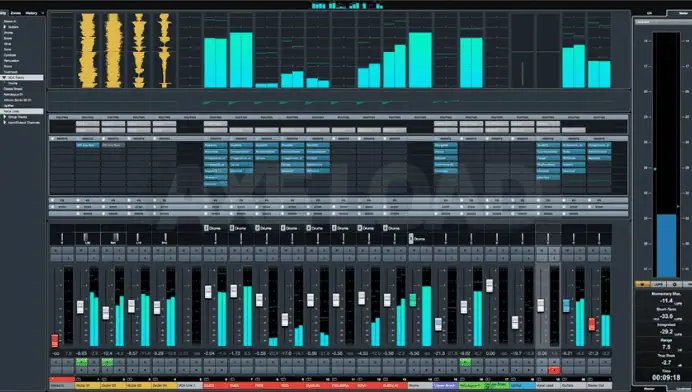Record enable the Guitar 02 channel

point(119,370)
